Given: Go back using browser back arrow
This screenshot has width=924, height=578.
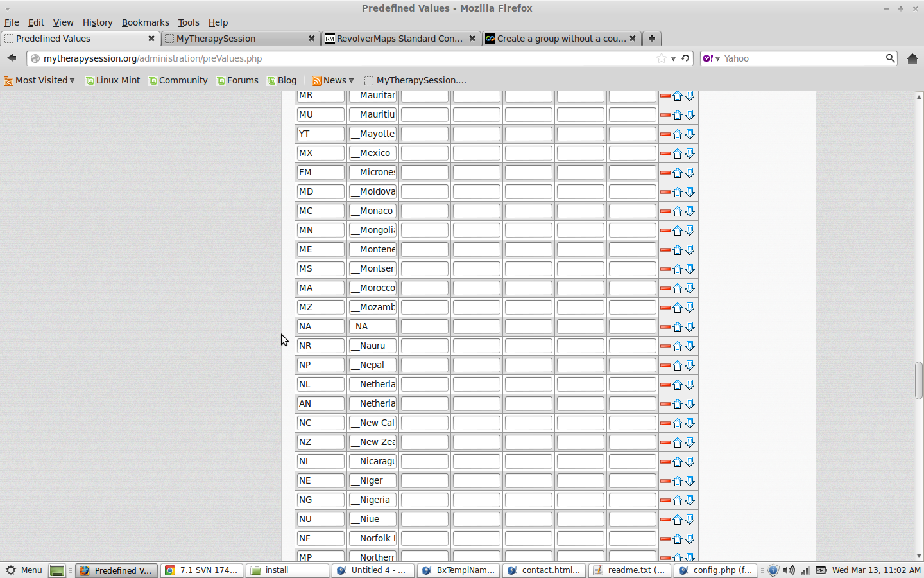Looking at the screenshot, I should pyautogui.click(x=12, y=58).
